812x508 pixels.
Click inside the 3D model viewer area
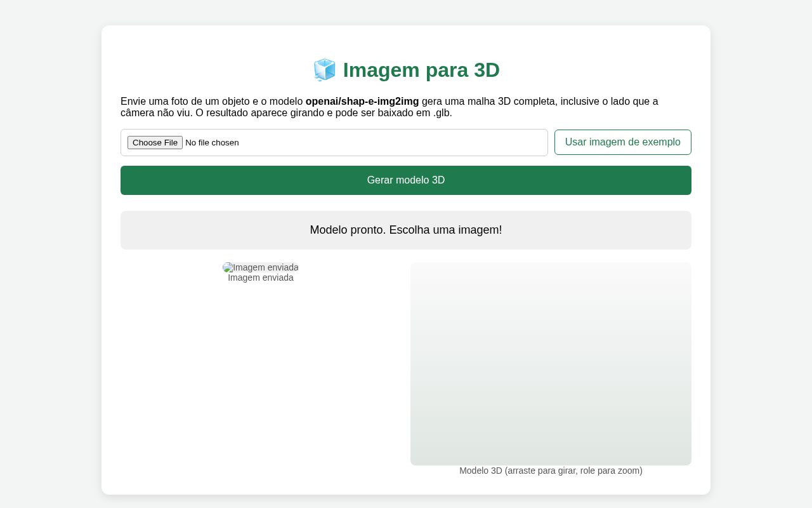click(551, 364)
